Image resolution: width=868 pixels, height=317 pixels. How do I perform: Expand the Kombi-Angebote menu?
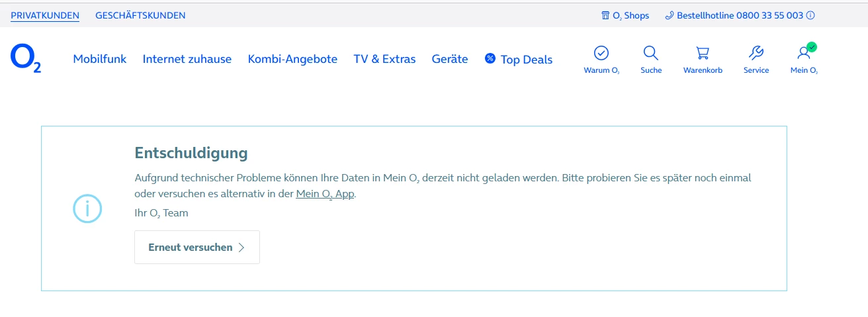(x=292, y=59)
